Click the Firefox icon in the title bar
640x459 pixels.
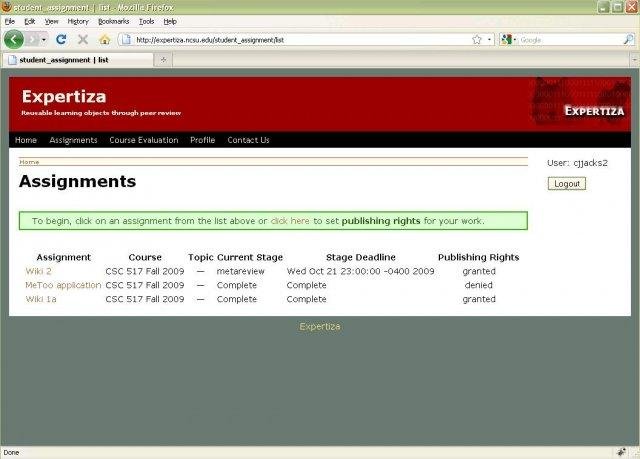click(x=6, y=7)
